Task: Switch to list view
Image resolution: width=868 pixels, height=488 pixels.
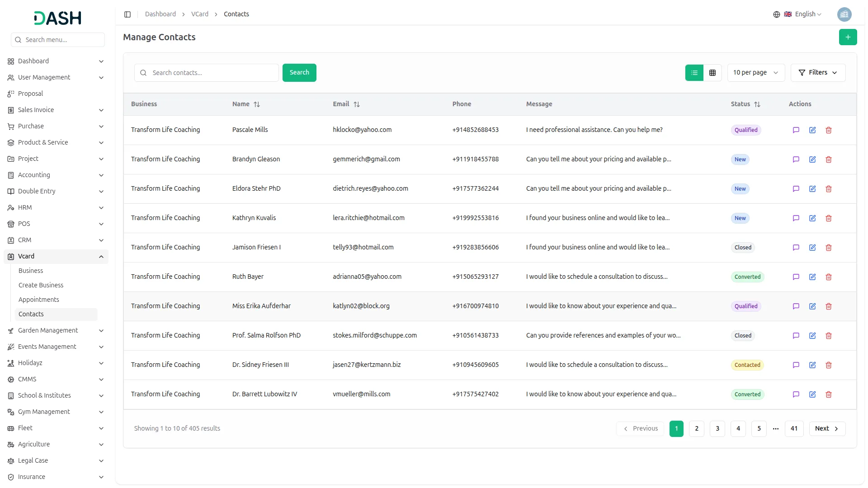Action: click(x=694, y=73)
